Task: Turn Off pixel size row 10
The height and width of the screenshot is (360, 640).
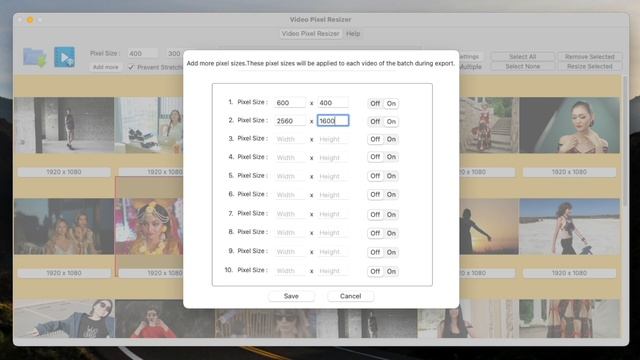Action: tap(375, 271)
